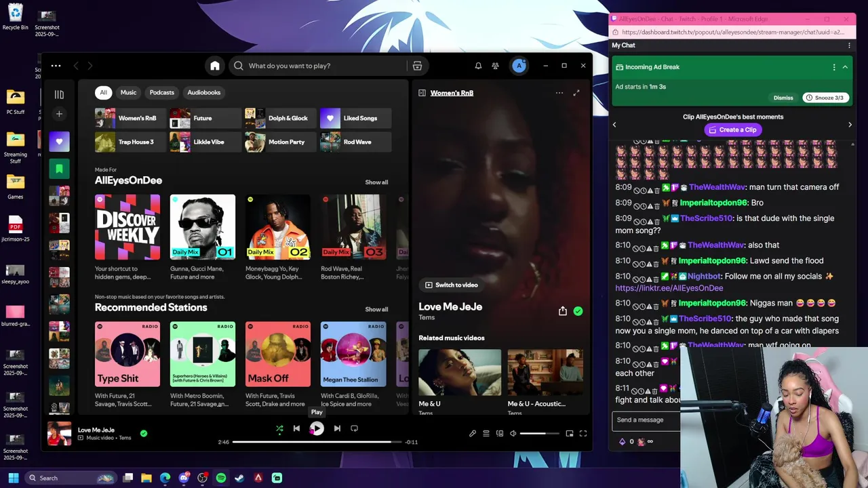Open the play Queue
The width and height of the screenshot is (868, 488).
486,433
